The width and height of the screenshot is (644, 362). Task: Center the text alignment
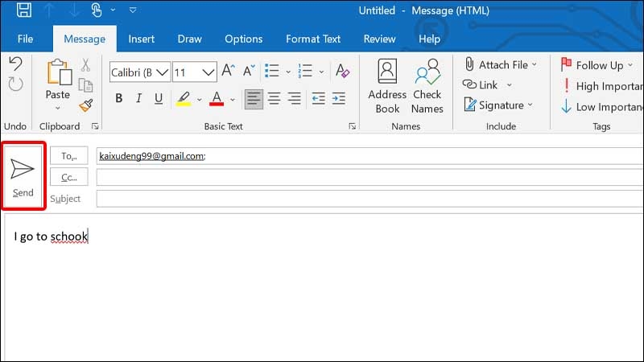click(274, 98)
